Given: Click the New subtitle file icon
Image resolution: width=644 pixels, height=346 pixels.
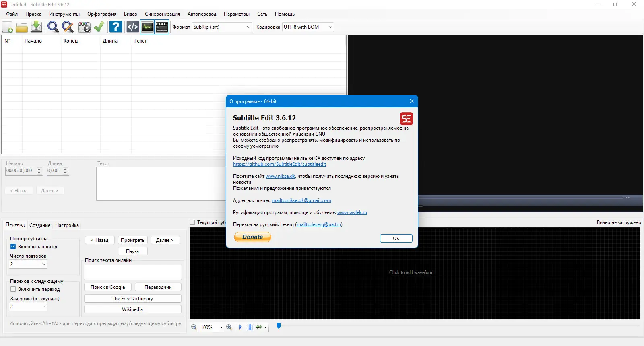Looking at the screenshot, I should pos(8,27).
